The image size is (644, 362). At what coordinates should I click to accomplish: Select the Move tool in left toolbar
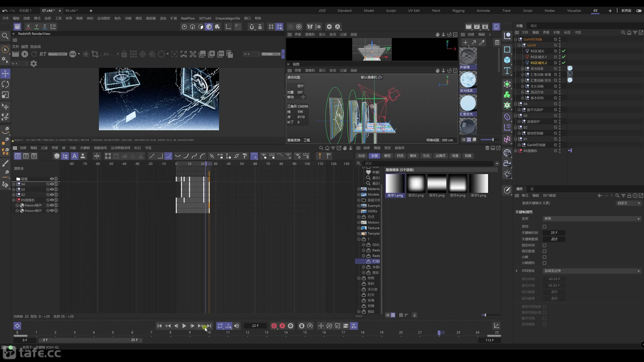pos(5,73)
